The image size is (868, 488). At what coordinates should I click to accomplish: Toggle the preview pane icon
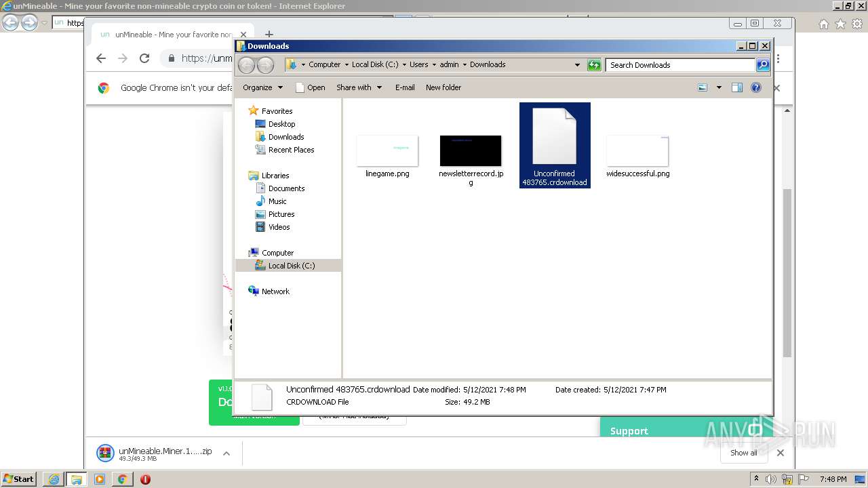pos(737,87)
